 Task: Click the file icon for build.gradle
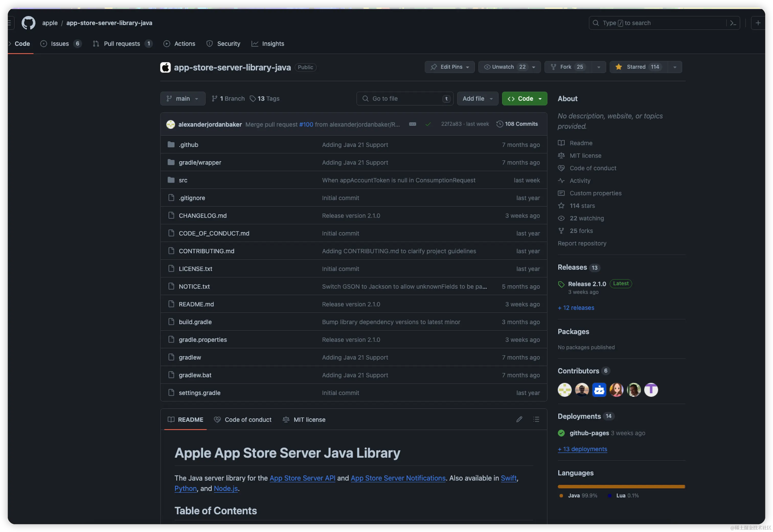point(171,322)
